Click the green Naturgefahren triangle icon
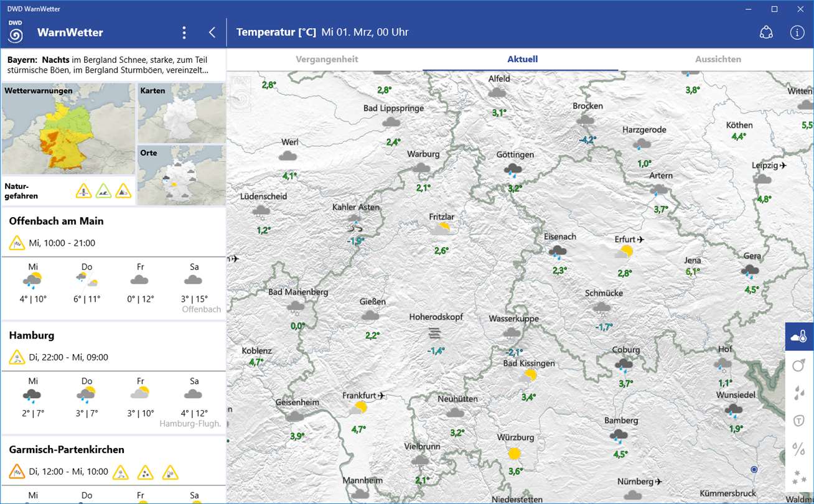814x504 pixels. 104,190
